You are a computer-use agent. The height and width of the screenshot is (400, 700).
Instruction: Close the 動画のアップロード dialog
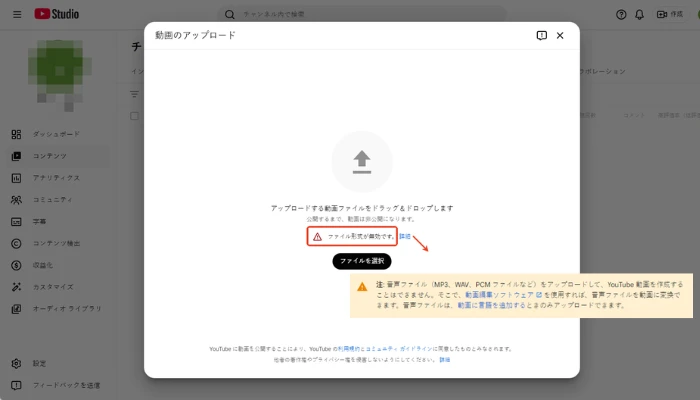560,35
